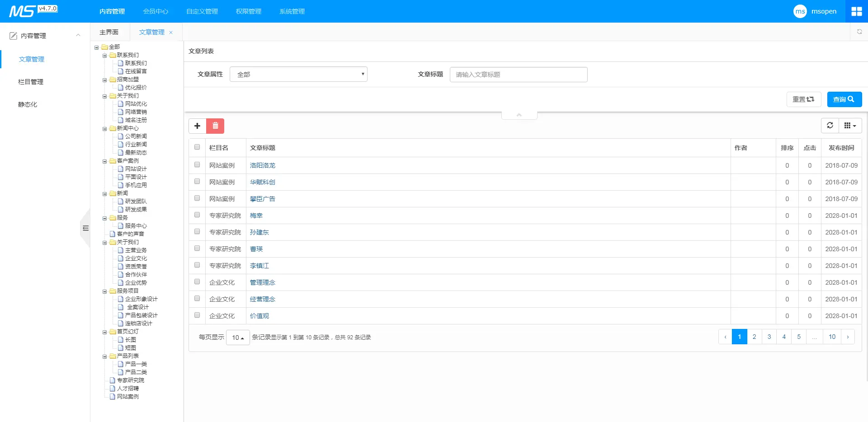The image size is (868, 422).
Task: Go to page 10
Action: pyautogui.click(x=832, y=337)
